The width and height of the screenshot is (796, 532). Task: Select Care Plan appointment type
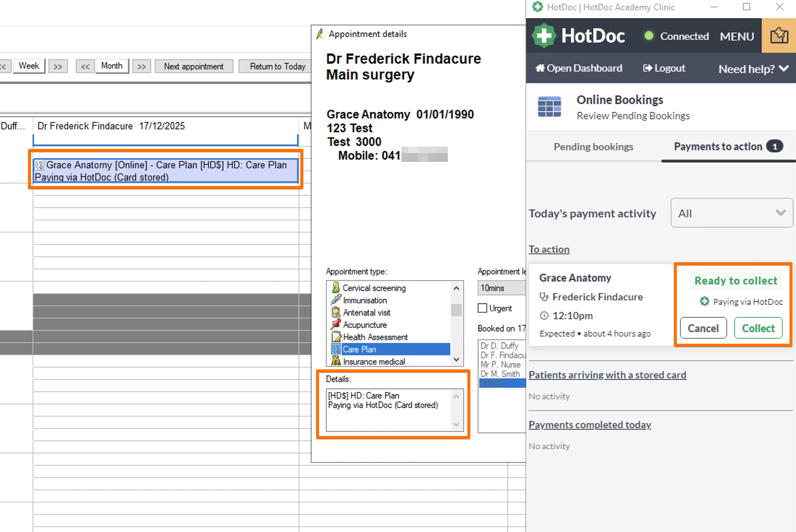[x=390, y=349]
